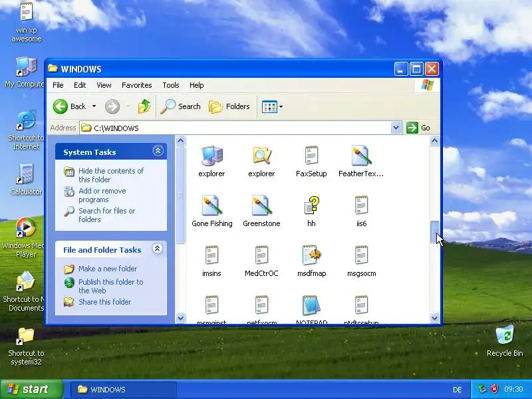Open the Tools menu

click(171, 85)
